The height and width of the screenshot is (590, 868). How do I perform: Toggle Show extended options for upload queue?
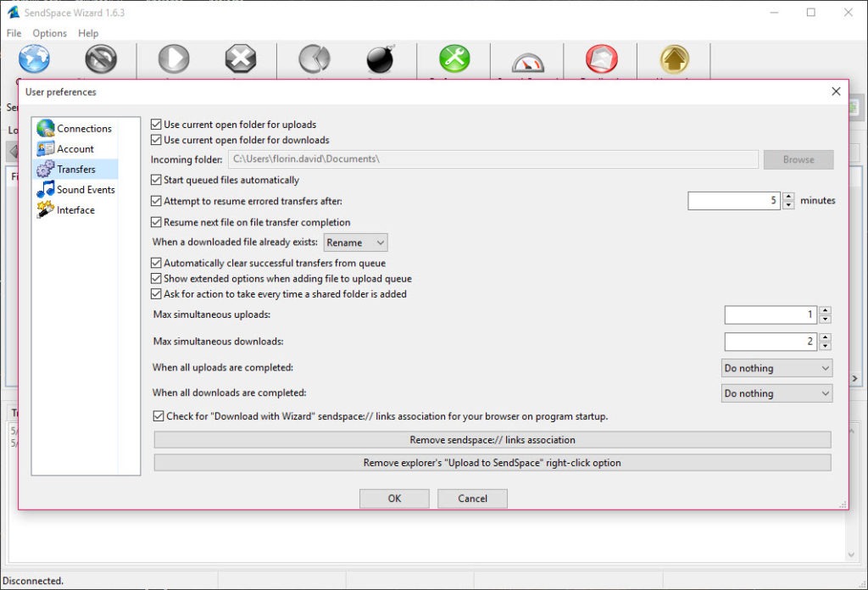(x=156, y=278)
